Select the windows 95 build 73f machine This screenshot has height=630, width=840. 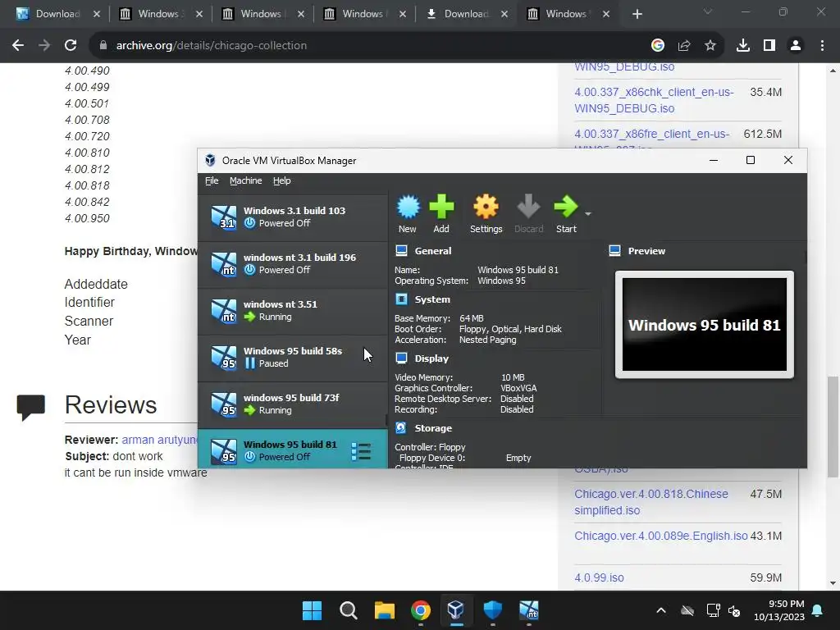click(293, 404)
